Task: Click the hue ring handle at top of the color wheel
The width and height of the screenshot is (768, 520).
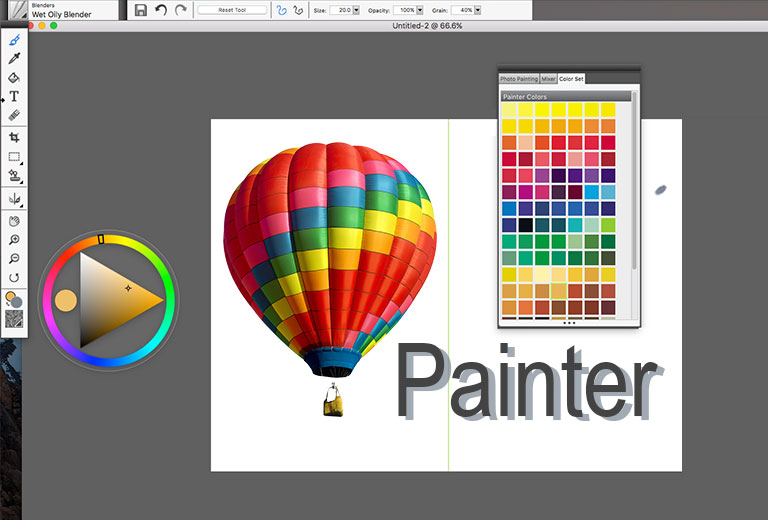Action: pyautogui.click(x=101, y=239)
